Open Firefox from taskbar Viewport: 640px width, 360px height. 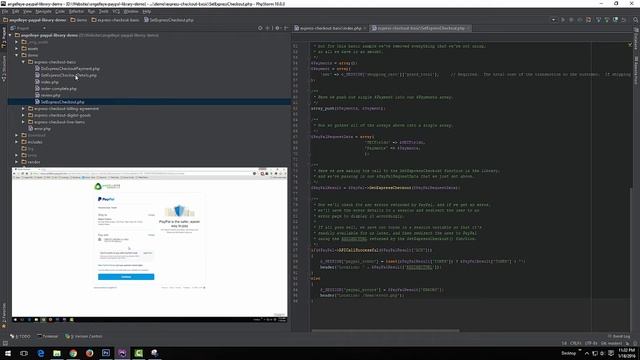89,353
